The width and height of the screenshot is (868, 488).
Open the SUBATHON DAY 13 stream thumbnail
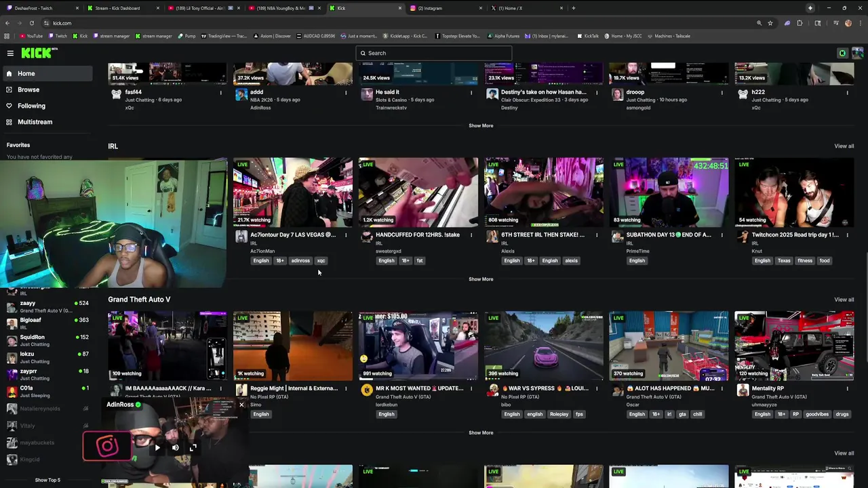tap(669, 192)
